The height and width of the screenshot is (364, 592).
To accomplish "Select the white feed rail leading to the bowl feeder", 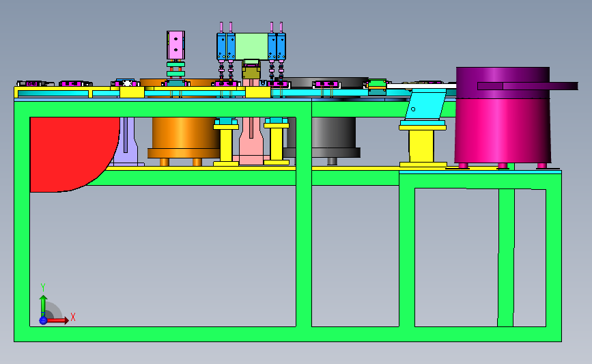I will point(421,86).
